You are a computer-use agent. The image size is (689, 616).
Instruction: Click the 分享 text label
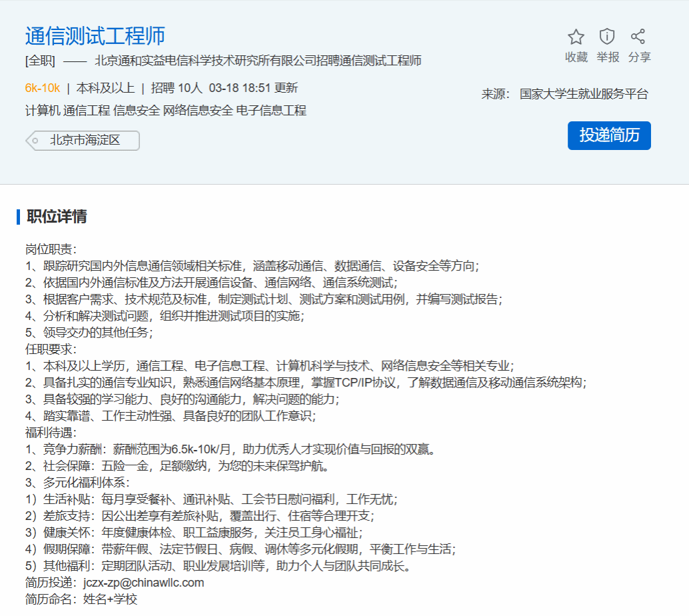[639, 57]
